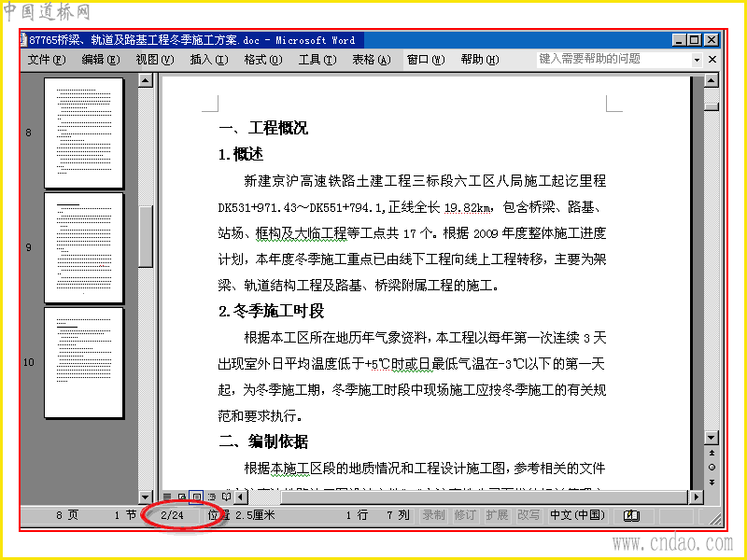Click spelling and grammar status book icon
This screenshot has height=560, width=747.
[632, 515]
